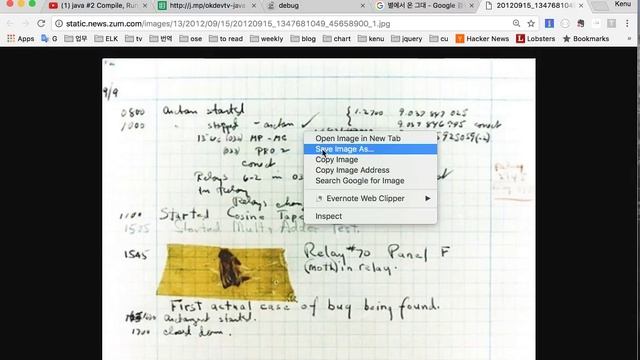Click the Evernote elephant extension icon
640x360 pixels.
(x=580, y=24)
